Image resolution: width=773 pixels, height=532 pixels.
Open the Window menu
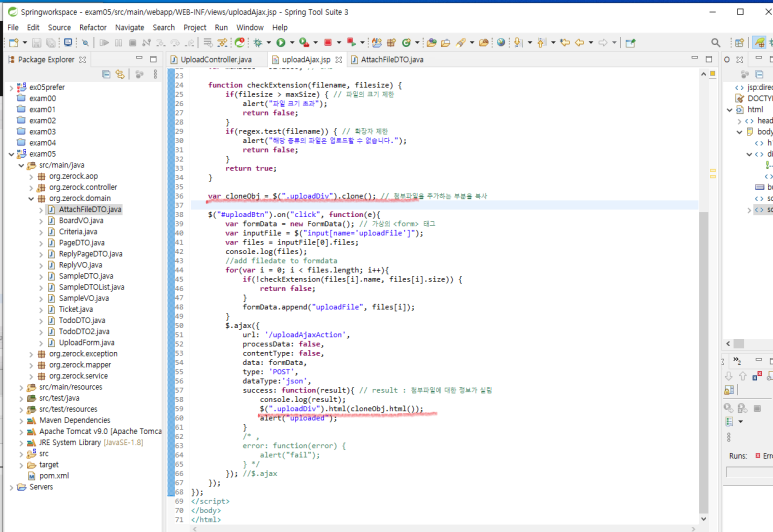[x=250, y=28]
